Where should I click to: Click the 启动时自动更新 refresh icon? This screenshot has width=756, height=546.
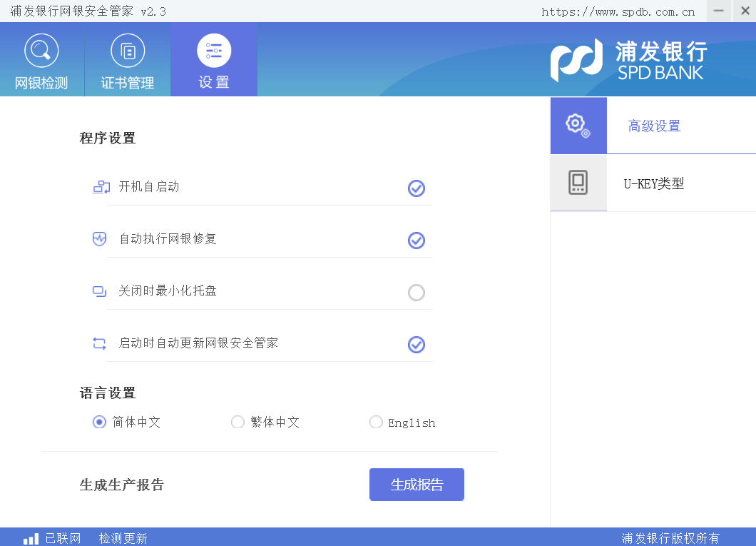coord(99,343)
